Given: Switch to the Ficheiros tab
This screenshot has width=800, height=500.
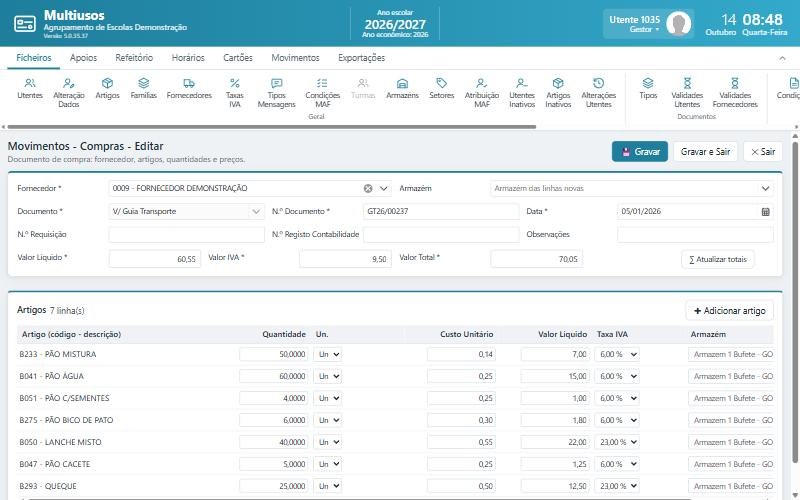Looking at the screenshot, I should point(34,58).
